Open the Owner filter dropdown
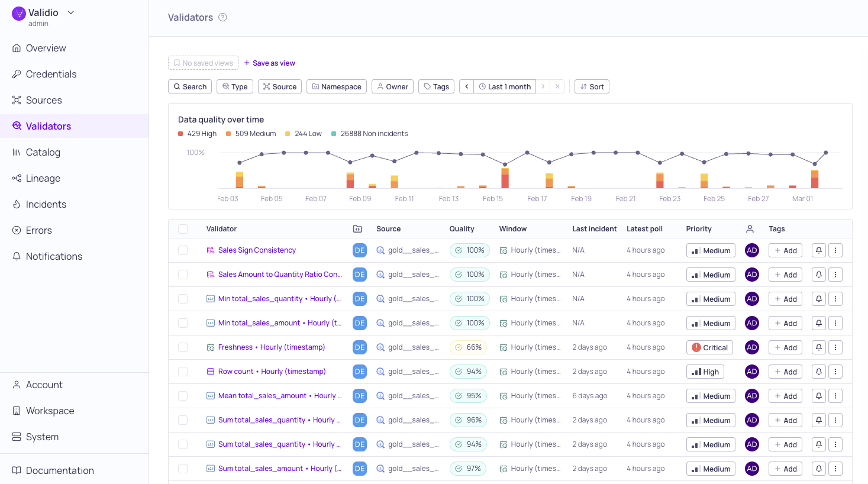The image size is (868, 484). (x=392, y=86)
